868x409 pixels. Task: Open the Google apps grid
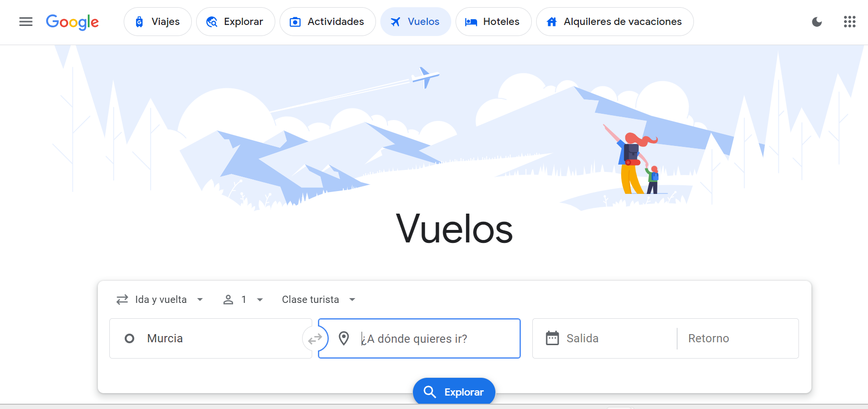(x=849, y=22)
